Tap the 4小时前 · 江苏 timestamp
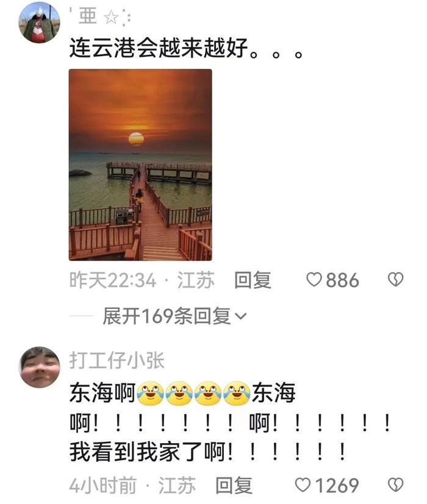Image resolution: width=427 pixels, height=504 pixels. (132, 485)
